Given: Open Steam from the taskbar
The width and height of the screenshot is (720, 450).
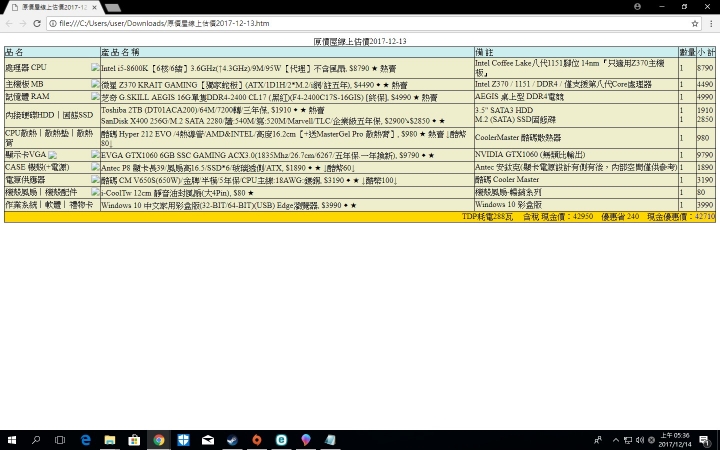Looking at the screenshot, I should pyautogui.click(x=232, y=440).
